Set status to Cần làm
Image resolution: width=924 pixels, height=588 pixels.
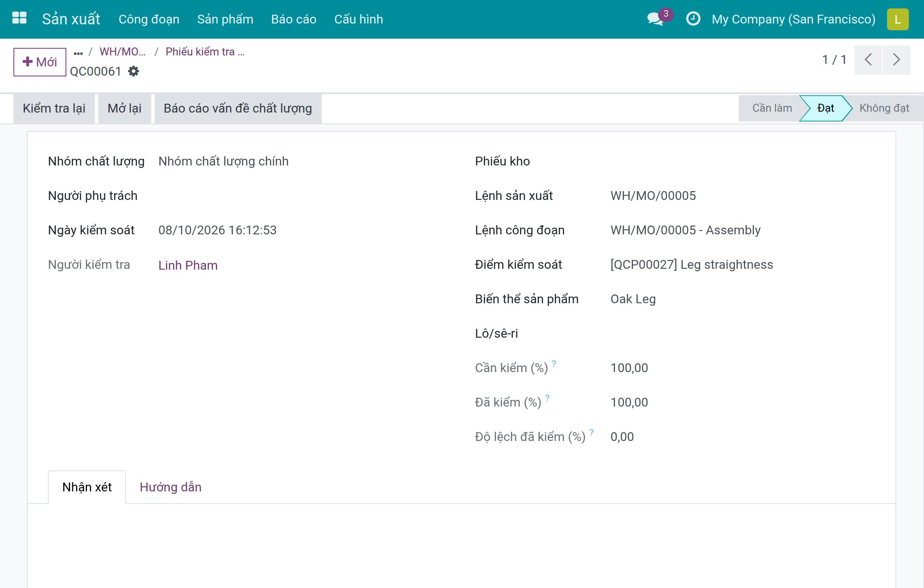(x=772, y=108)
